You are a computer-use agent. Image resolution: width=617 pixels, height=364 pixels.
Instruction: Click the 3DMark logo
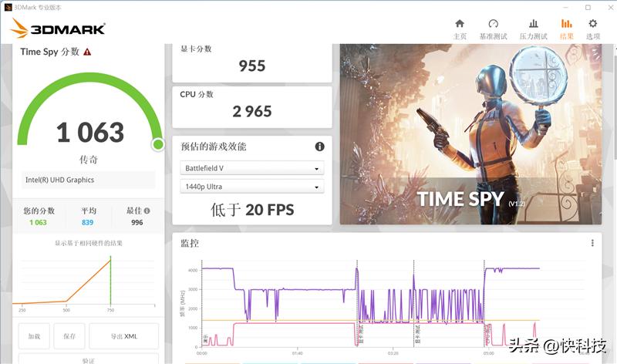pyautogui.click(x=58, y=29)
